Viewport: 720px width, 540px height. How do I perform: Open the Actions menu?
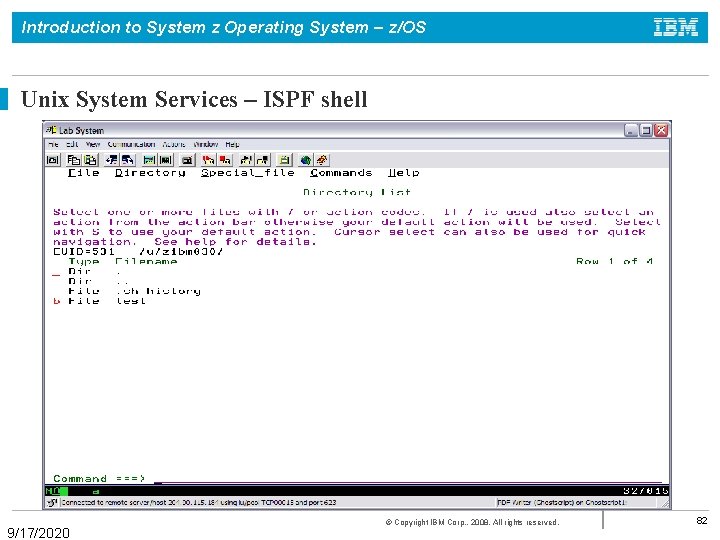(x=174, y=144)
